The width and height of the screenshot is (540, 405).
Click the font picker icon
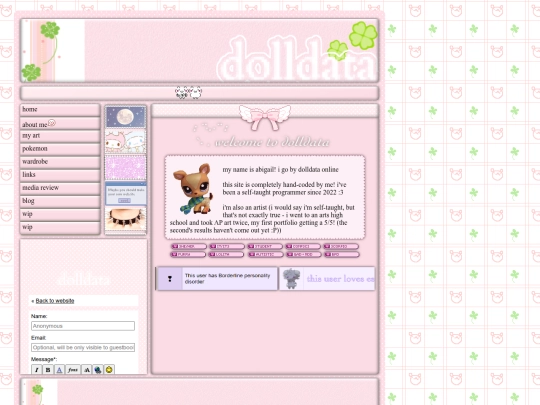click(73, 370)
